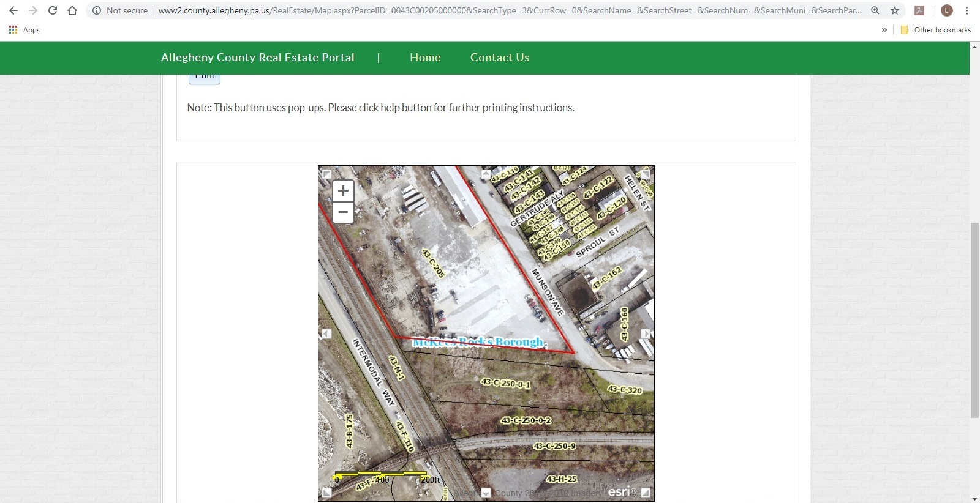The height and width of the screenshot is (503, 980).
Task: Pan the map up
Action: pos(486,174)
